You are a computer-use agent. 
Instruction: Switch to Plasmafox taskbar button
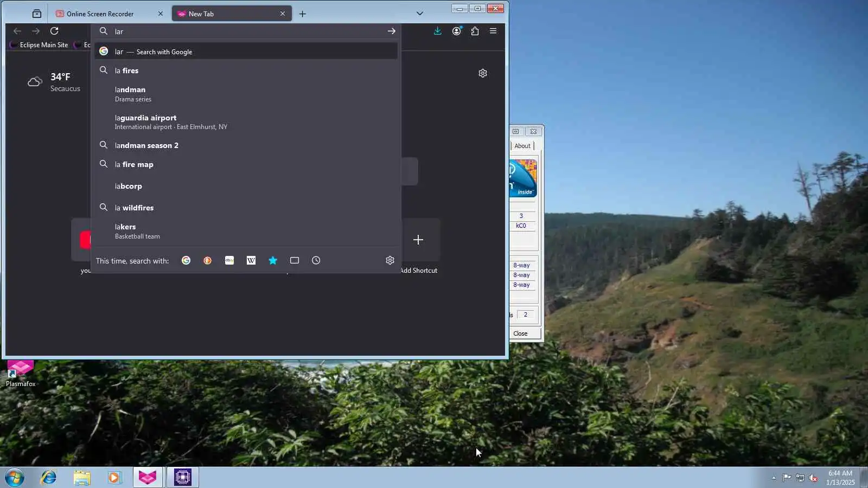pos(148,478)
